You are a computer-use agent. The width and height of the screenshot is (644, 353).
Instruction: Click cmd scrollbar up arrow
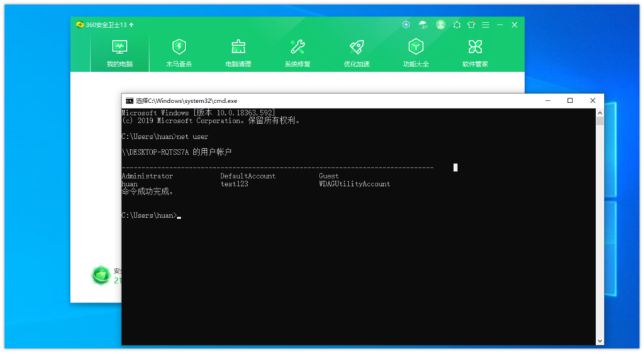tap(599, 113)
